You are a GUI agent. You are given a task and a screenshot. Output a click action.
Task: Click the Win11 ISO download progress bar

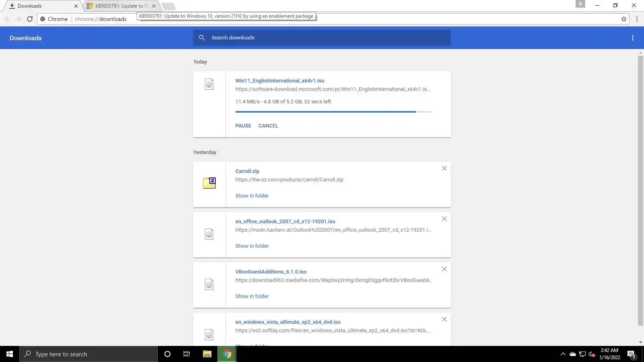[334, 112]
